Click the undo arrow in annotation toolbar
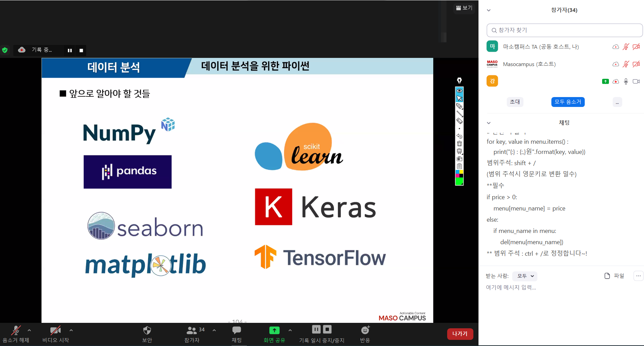Image resolution: width=644 pixels, height=346 pixels. (x=459, y=136)
